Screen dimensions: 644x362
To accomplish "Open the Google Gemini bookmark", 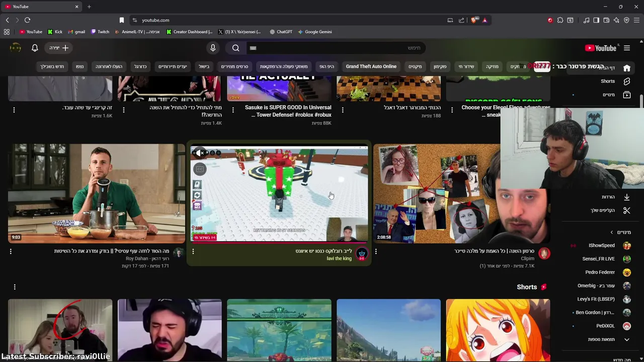I will tap(314, 32).
